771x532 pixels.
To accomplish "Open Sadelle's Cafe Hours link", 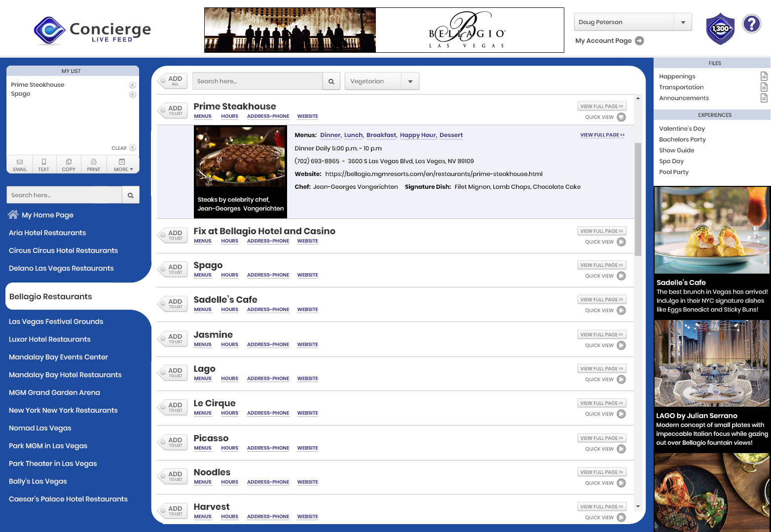I will (229, 310).
